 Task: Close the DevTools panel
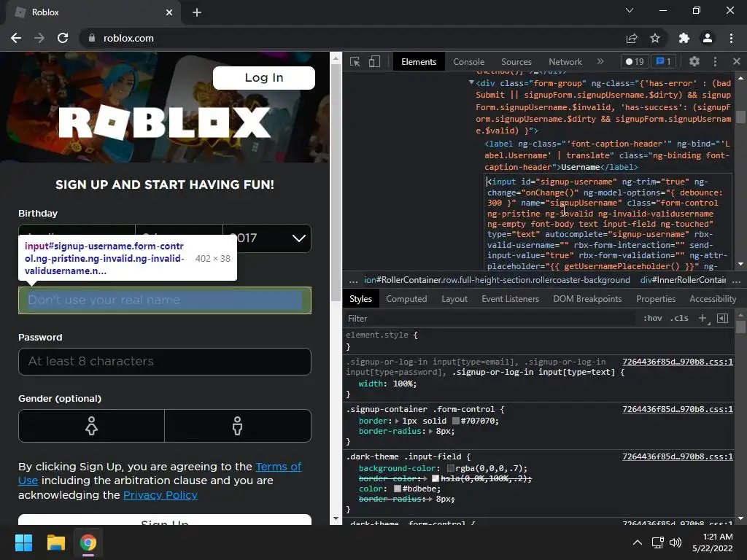737,61
